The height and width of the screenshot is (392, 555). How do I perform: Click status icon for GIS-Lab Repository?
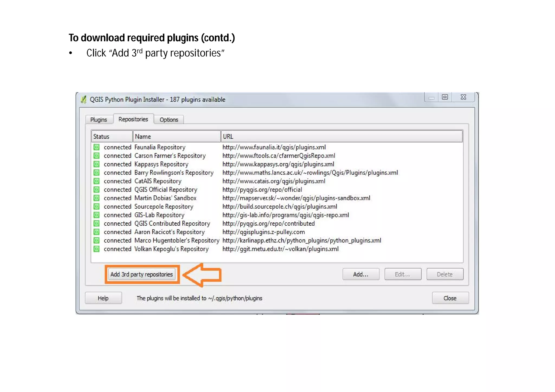[96, 215]
